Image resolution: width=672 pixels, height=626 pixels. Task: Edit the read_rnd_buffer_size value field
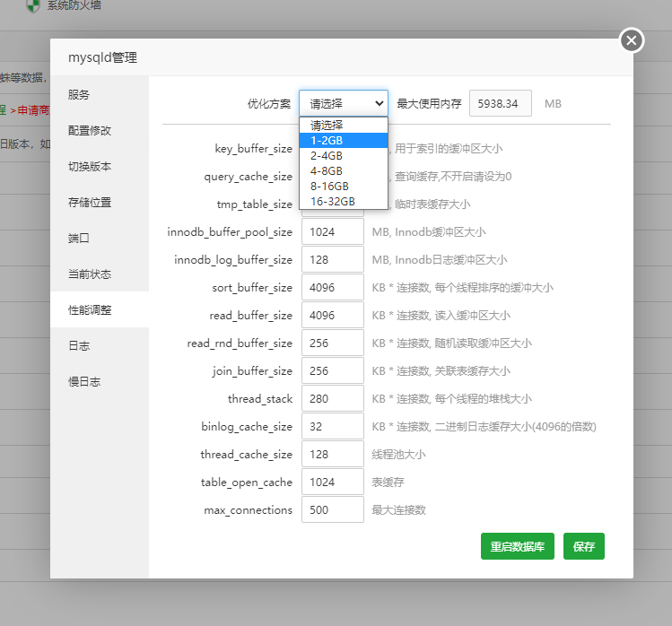pos(333,343)
